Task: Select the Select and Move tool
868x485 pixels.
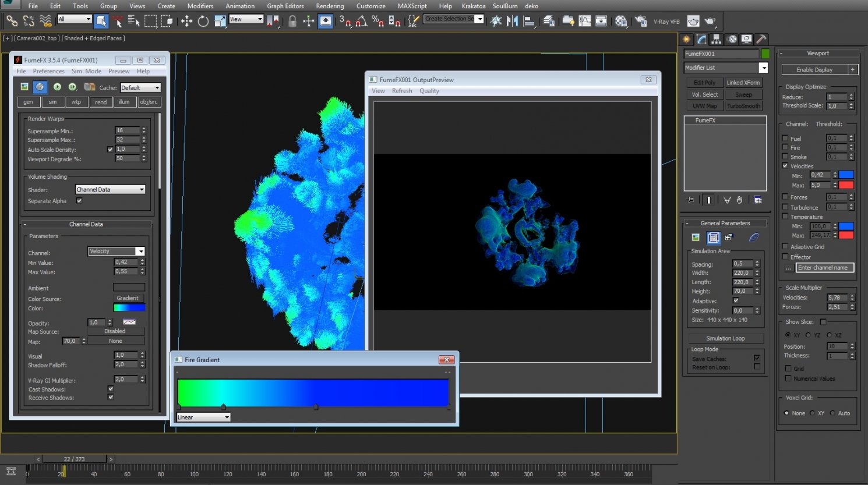Action: pos(187,21)
